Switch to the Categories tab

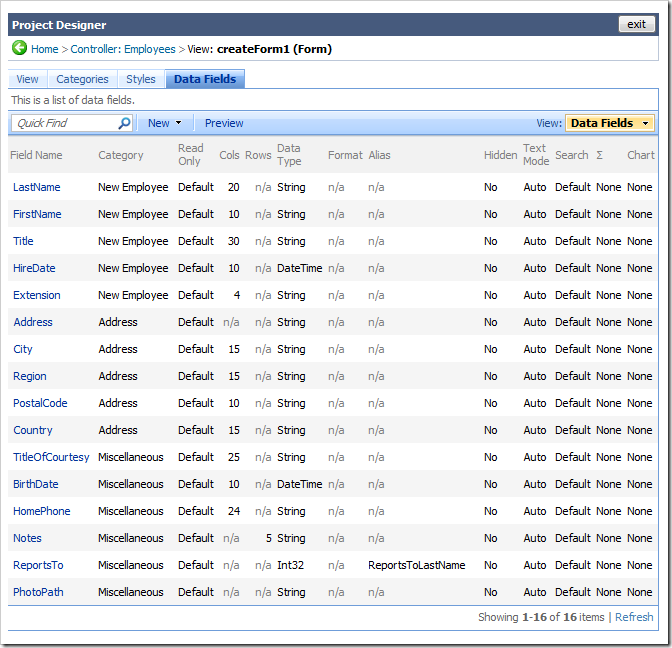[82, 79]
